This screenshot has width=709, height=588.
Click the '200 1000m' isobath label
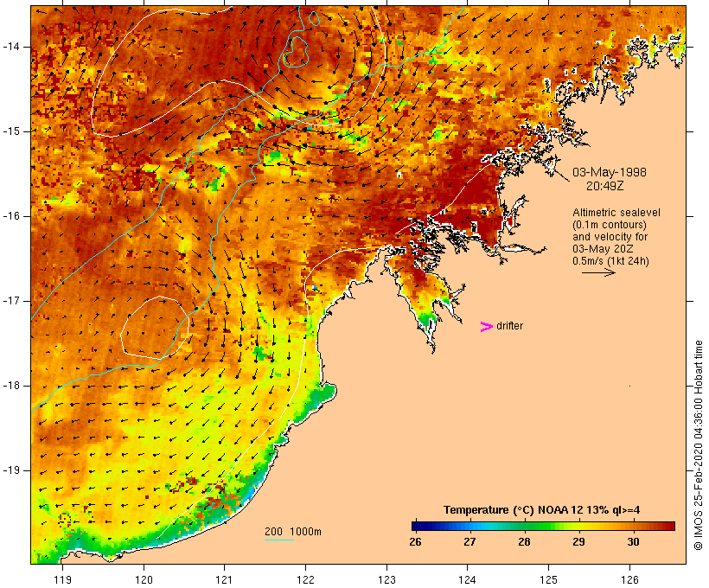click(x=293, y=532)
